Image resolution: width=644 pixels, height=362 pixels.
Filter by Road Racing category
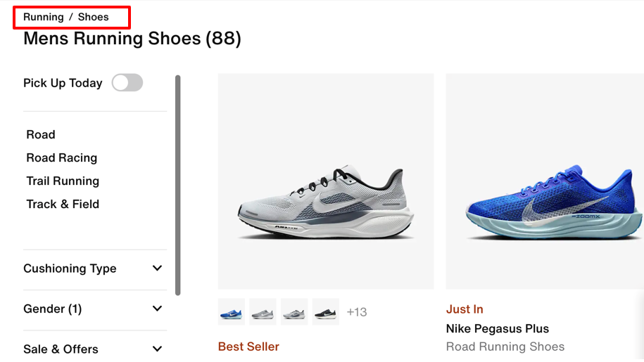click(x=62, y=158)
